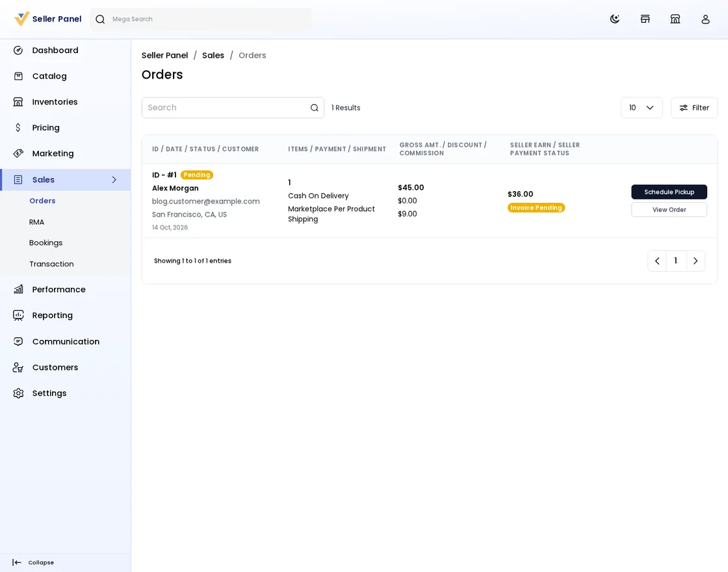
Task: Click page number 1 button
Action: tap(676, 261)
